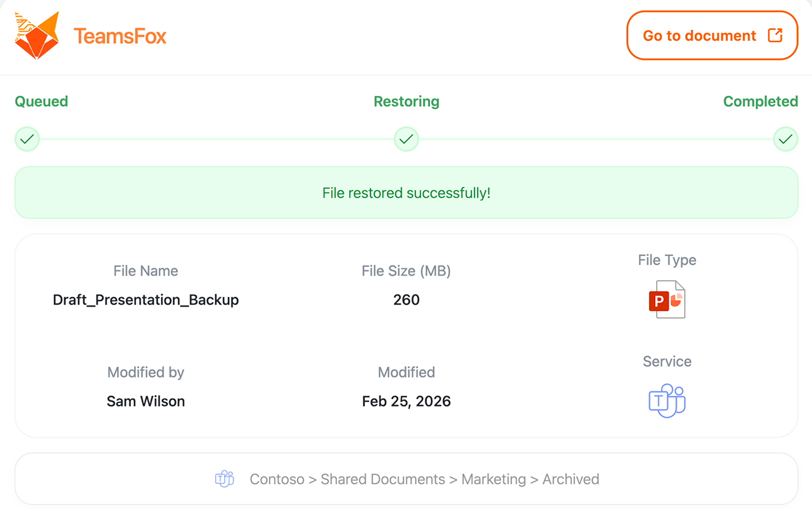Click the restore progress bar

[x=219, y=139]
